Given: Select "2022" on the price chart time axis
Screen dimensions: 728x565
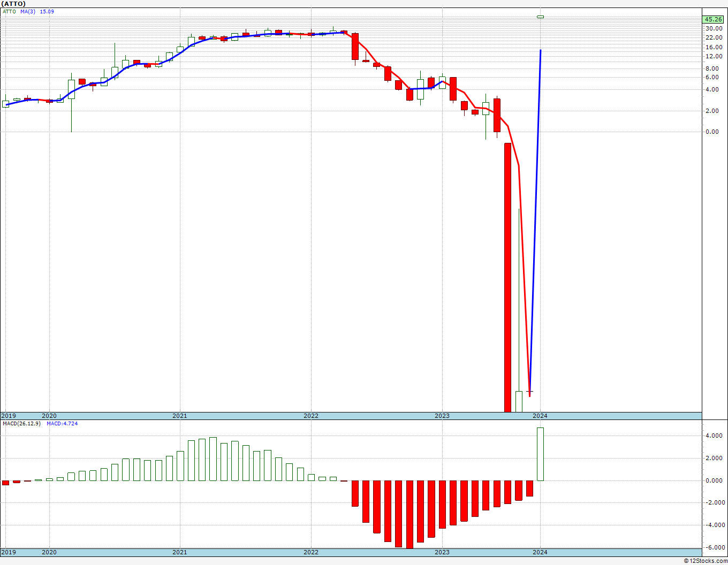Looking at the screenshot, I should [311, 416].
